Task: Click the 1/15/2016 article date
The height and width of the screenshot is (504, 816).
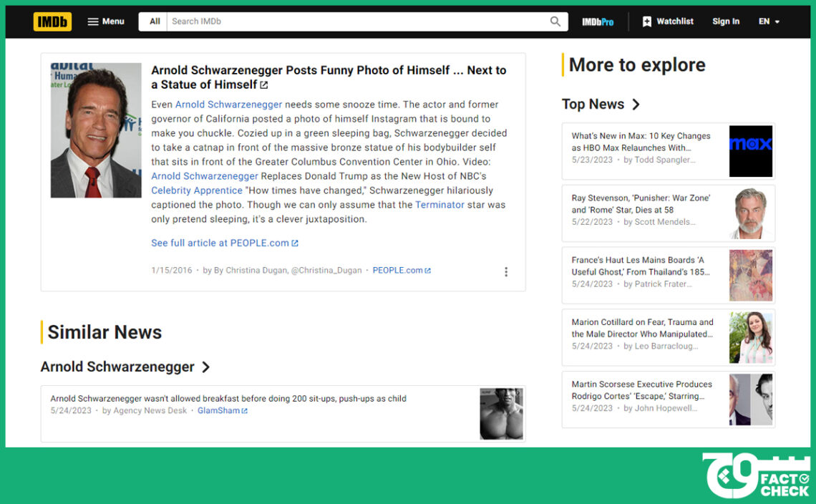Action: coord(171,270)
